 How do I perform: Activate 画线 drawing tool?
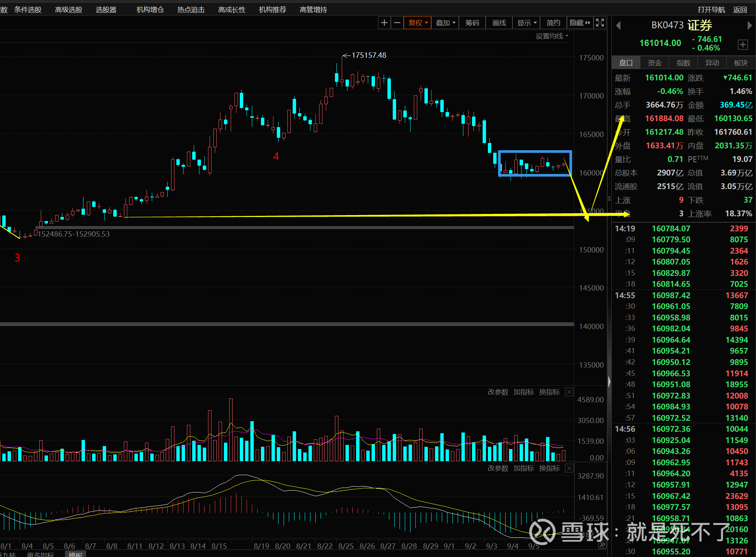(499, 23)
